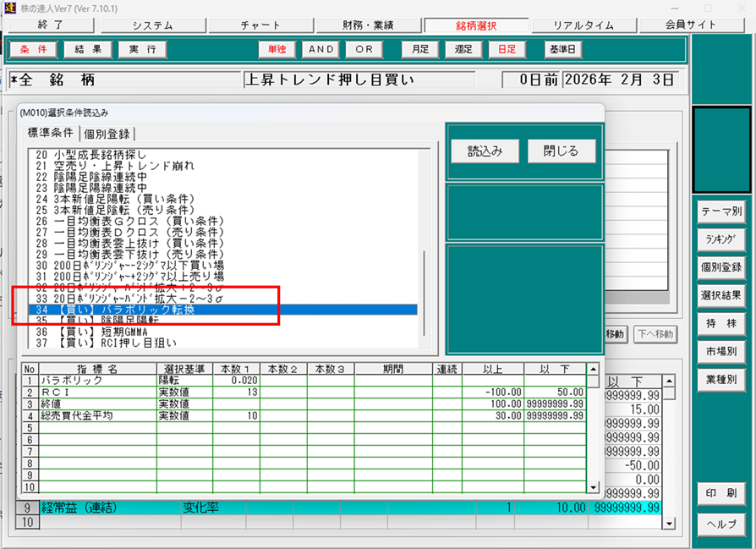Open the チャート menu tab

(260, 25)
